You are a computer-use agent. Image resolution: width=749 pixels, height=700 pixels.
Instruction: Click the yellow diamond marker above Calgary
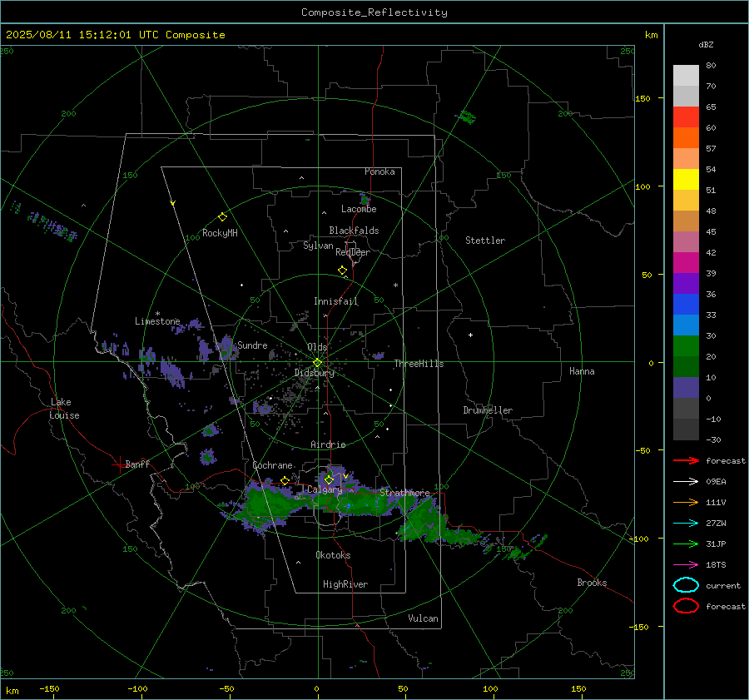(329, 479)
